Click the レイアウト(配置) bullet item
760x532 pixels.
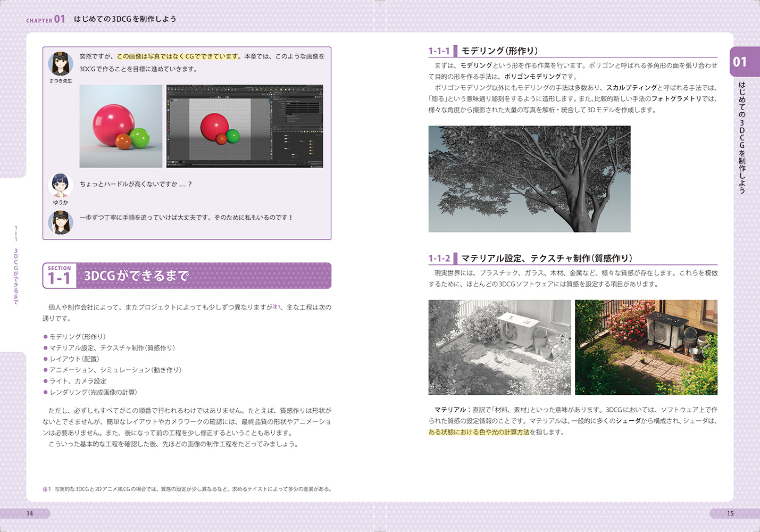pos(74,359)
